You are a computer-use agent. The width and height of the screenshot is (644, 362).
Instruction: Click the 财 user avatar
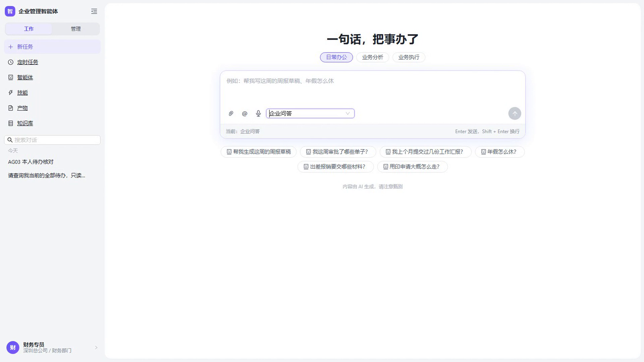tap(13, 348)
